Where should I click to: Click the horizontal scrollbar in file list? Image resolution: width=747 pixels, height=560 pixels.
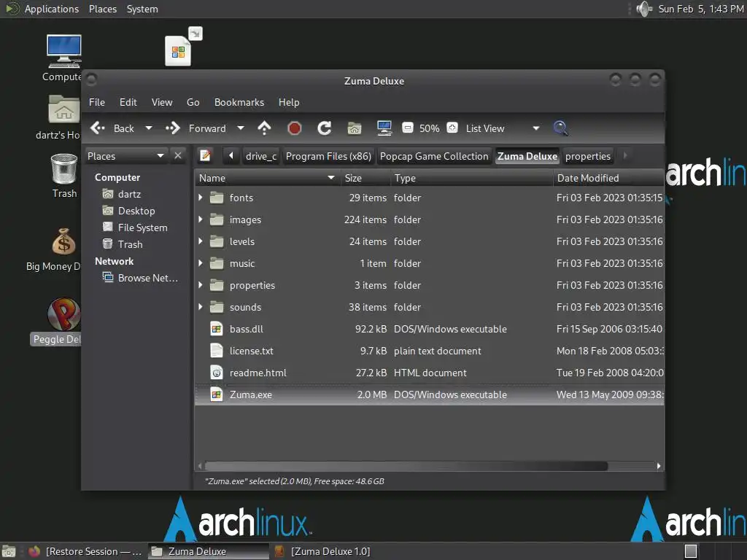[x=406, y=466]
